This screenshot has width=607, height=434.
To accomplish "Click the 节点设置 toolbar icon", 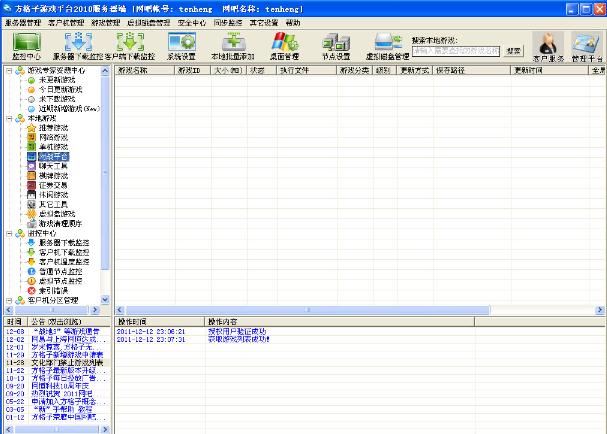I will [x=336, y=46].
